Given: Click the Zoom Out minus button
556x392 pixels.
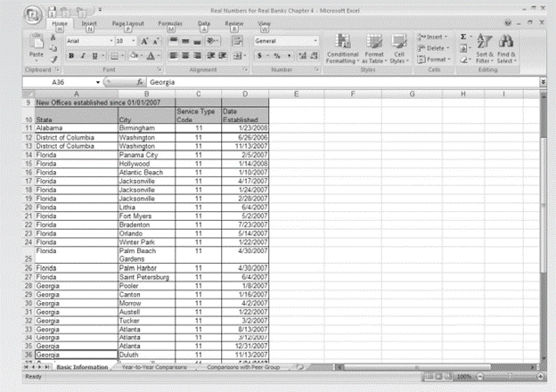Looking at the screenshot, I should (479, 376).
